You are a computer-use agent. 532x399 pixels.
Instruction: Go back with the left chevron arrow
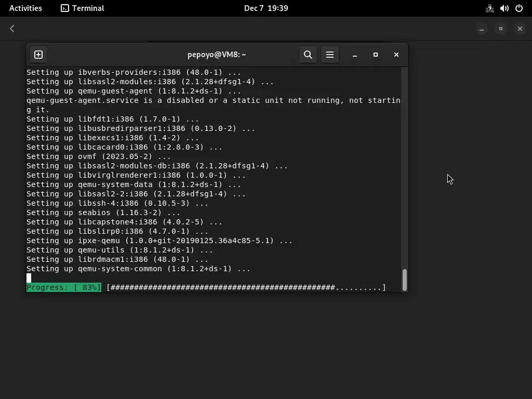[12, 29]
